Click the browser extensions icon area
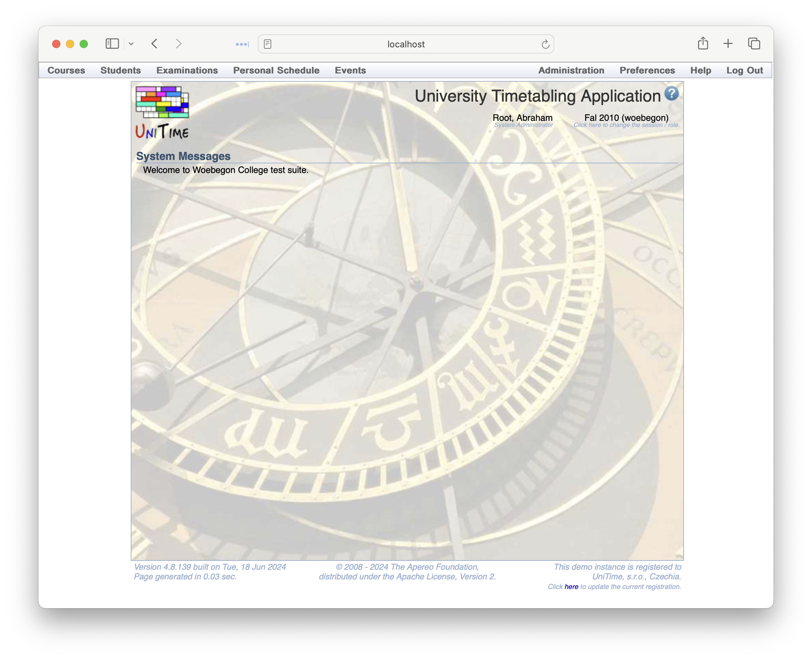This screenshot has width=812, height=659. tap(242, 44)
